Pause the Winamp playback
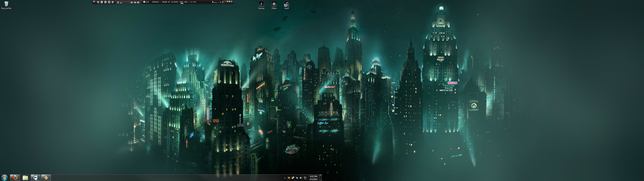Viewport: 644px width, 181px height. [x=105, y=2]
